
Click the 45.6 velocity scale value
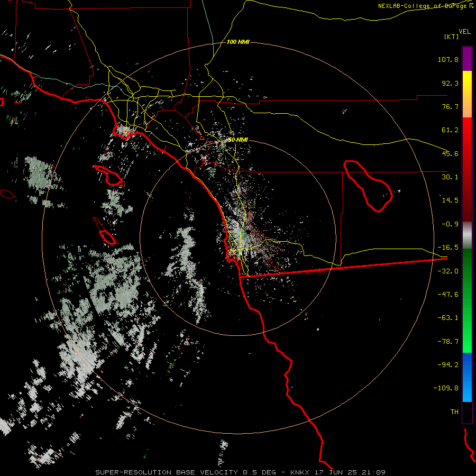[x=450, y=153]
